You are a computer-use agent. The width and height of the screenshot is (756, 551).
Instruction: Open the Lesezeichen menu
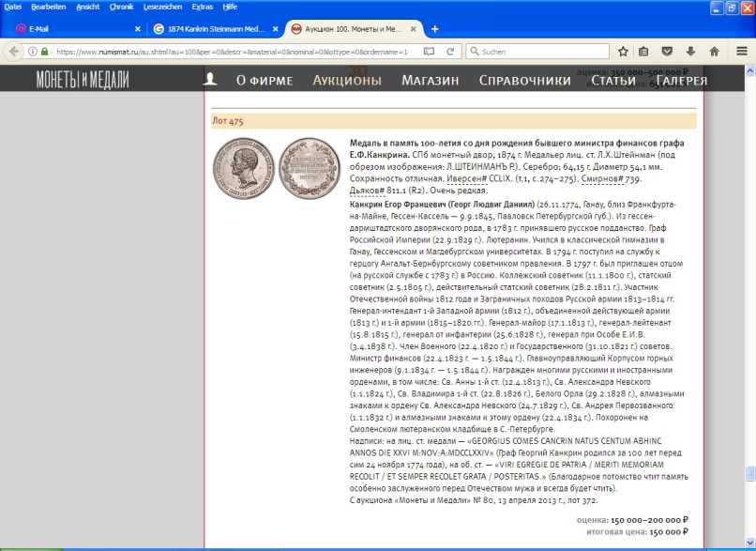tap(165, 6)
